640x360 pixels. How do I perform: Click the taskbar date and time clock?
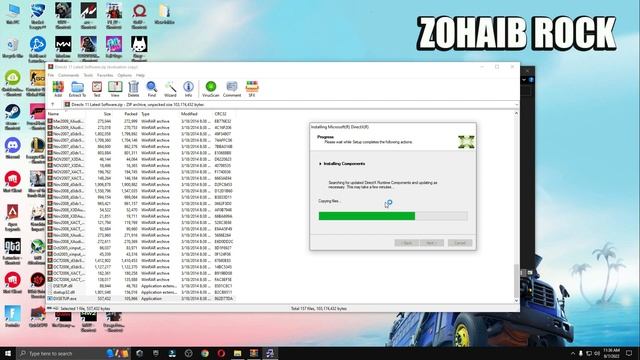click(611, 353)
